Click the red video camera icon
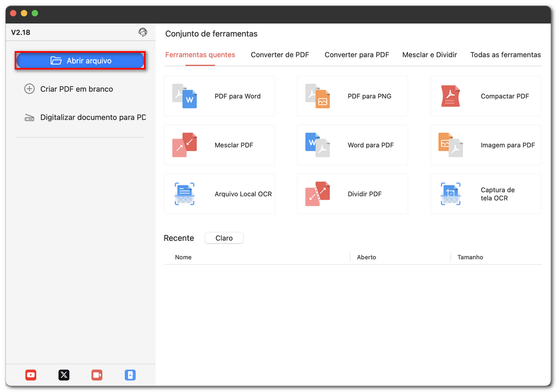557x392 pixels. pos(97,375)
